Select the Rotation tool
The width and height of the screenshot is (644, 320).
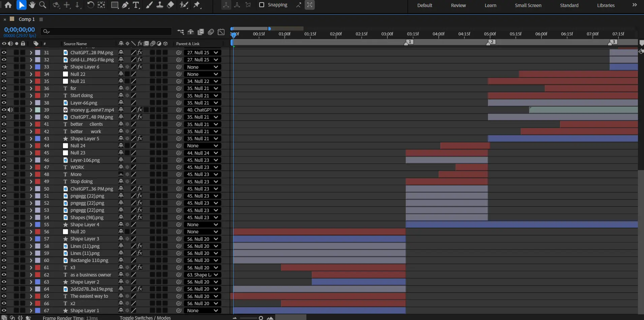90,5
